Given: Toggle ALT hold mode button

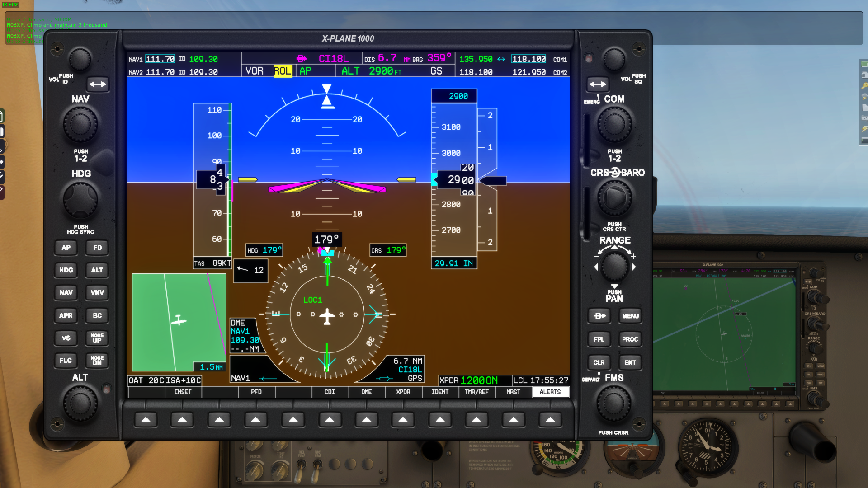Looking at the screenshot, I should (x=97, y=270).
